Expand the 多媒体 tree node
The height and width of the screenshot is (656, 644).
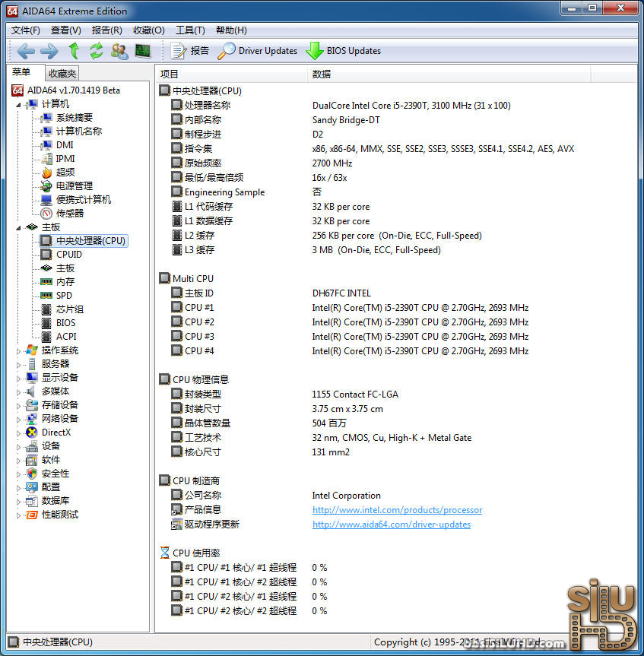pyautogui.click(x=18, y=392)
